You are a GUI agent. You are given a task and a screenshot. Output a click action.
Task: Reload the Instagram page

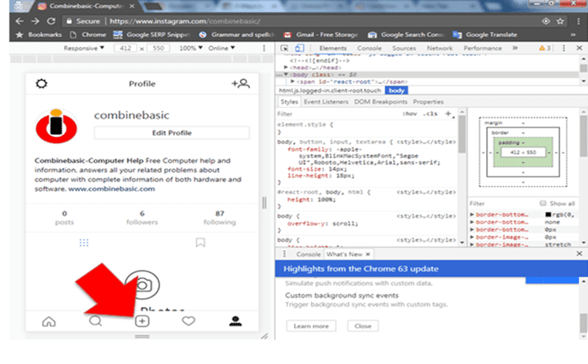(x=51, y=22)
